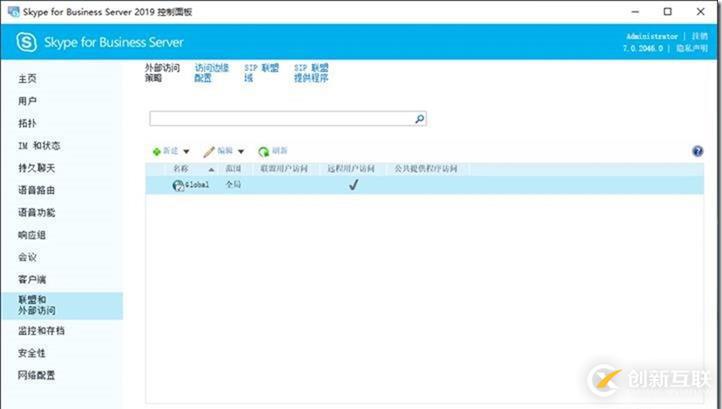Open 语音功能 in the sidebar
The height and width of the screenshot is (409, 722).
[36, 212]
